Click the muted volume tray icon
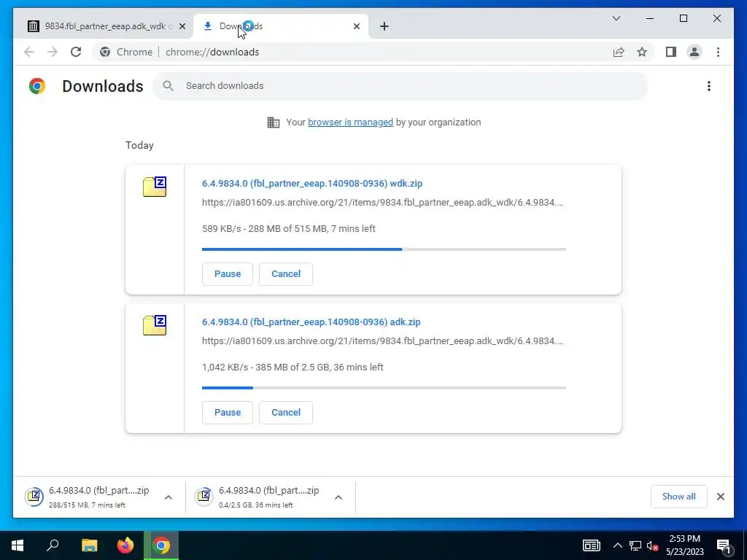Screen dimensions: 747x560 653,545
